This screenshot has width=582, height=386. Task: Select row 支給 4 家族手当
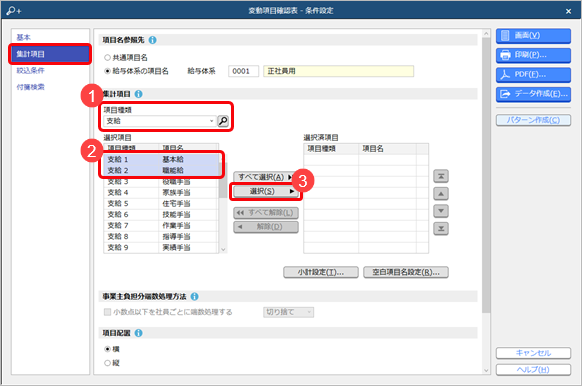pos(161,193)
